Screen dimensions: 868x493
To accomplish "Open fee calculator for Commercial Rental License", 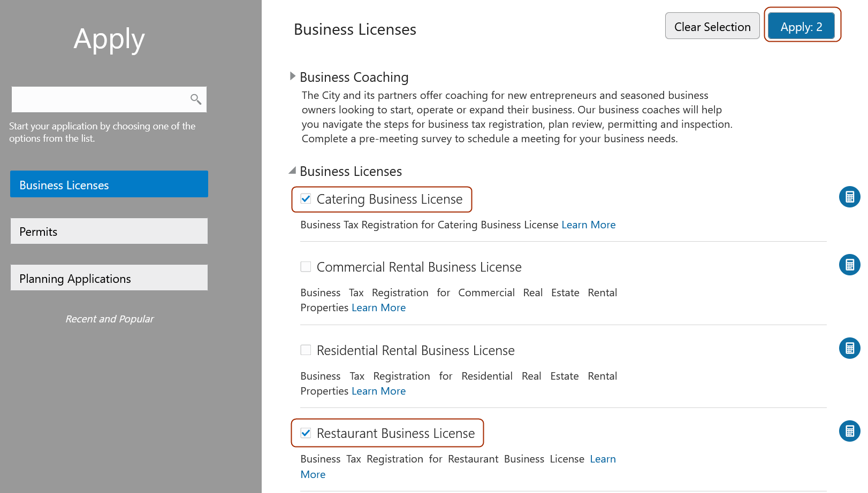I will tap(849, 265).
